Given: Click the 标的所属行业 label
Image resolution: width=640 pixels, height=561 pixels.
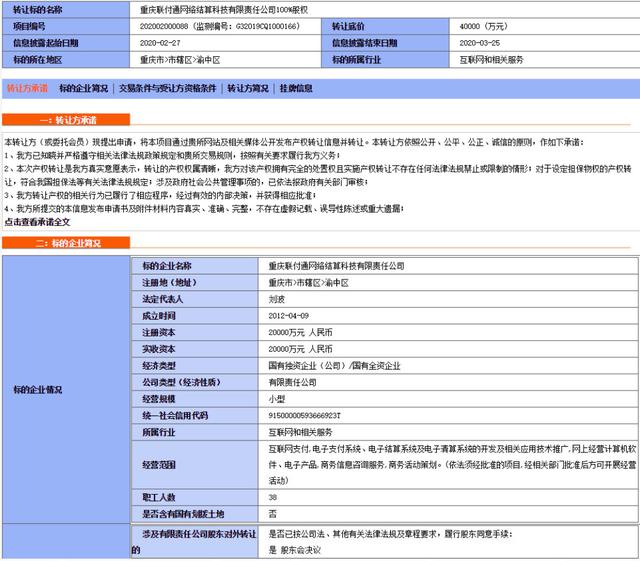Looking at the screenshot, I should pos(356,60).
